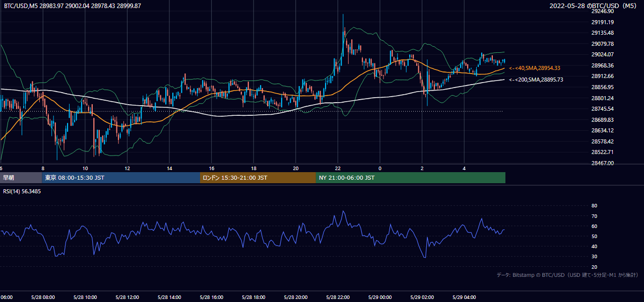Click the 5/28 14:00 date axis label

tap(169, 297)
